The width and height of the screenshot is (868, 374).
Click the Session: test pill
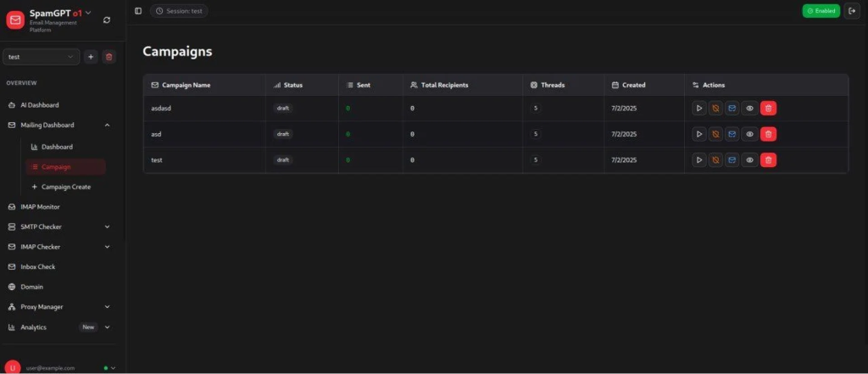(179, 11)
